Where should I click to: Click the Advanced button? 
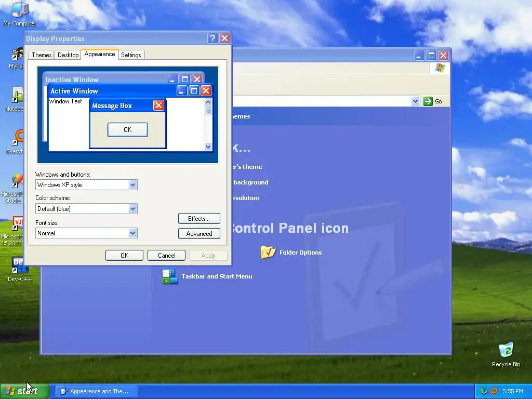coord(199,233)
